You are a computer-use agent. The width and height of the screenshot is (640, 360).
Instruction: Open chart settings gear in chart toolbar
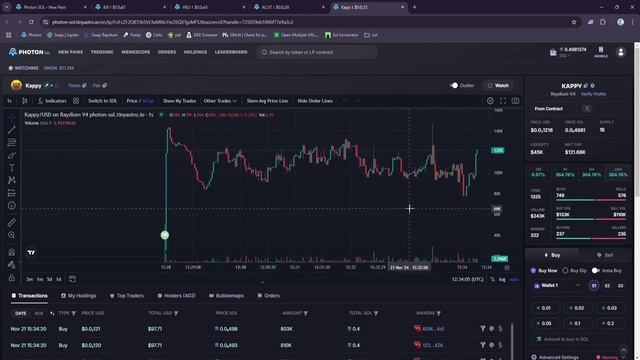[490, 101]
